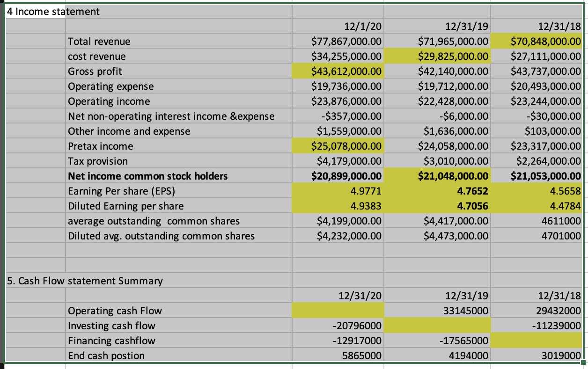Click the Pretax income highlighted cell $25,078,000.00
The image size is (588, 369).
[x=337, y=146]
